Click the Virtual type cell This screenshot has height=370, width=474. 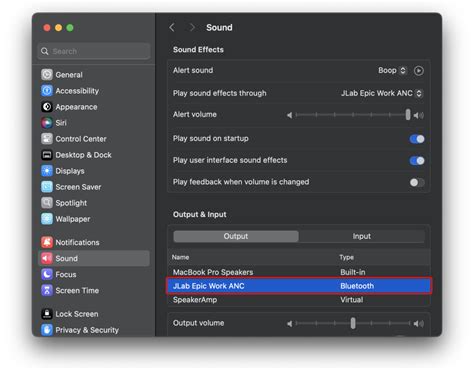click(352, 300)
